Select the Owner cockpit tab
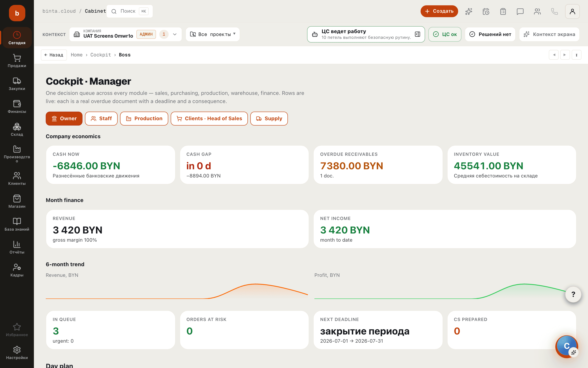 pyautogui.click(x=64, y=119)
